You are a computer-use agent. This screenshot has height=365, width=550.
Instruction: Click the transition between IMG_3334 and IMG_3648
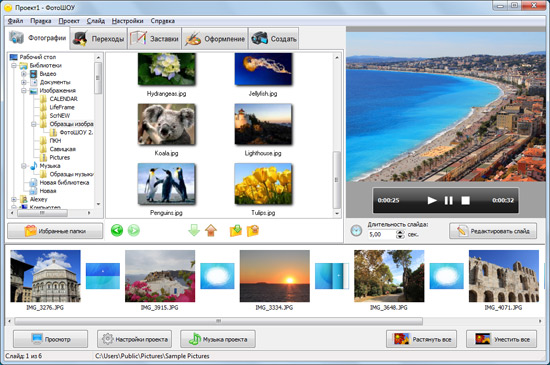332,276
